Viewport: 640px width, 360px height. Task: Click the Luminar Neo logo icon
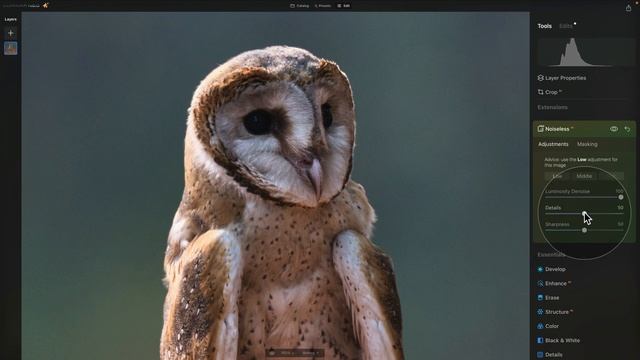tap(46, 6)
